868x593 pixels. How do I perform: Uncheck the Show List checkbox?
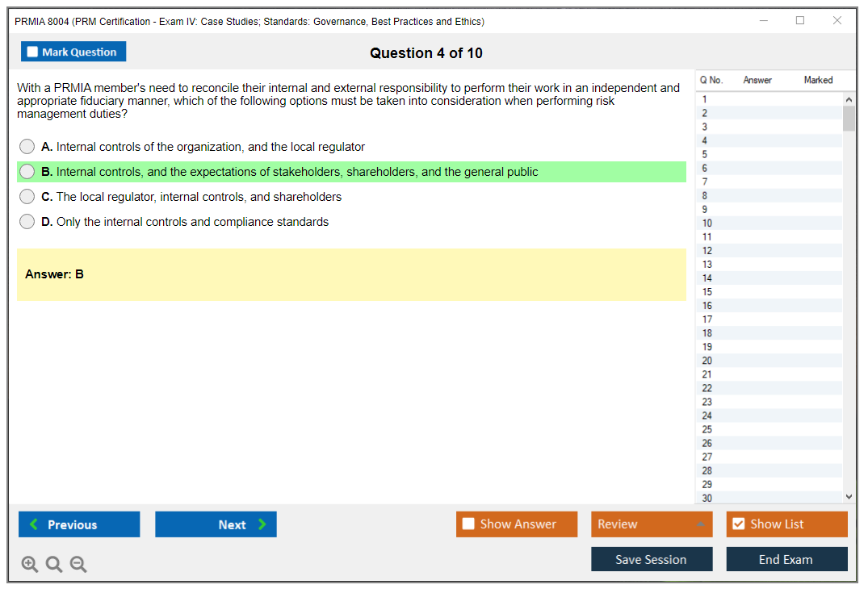tap(738, 524)
